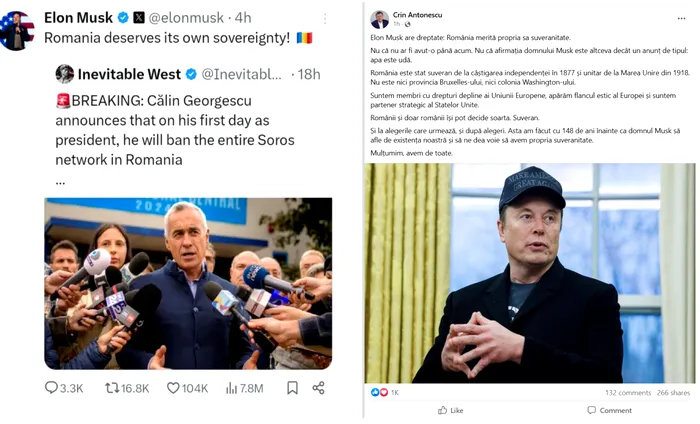Show the reactions on the Facebook post

pyautogui.click(x=384, y=393)
